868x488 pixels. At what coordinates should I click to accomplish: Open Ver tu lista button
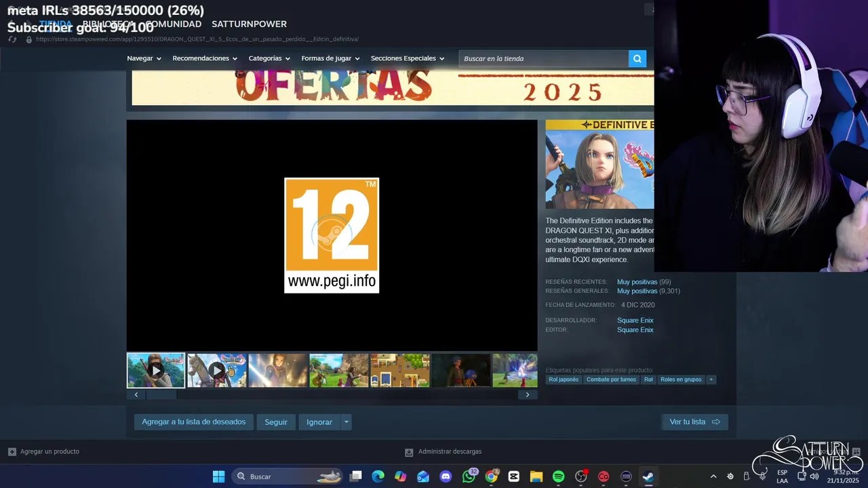pyautogui.click(x=694, y=422)
